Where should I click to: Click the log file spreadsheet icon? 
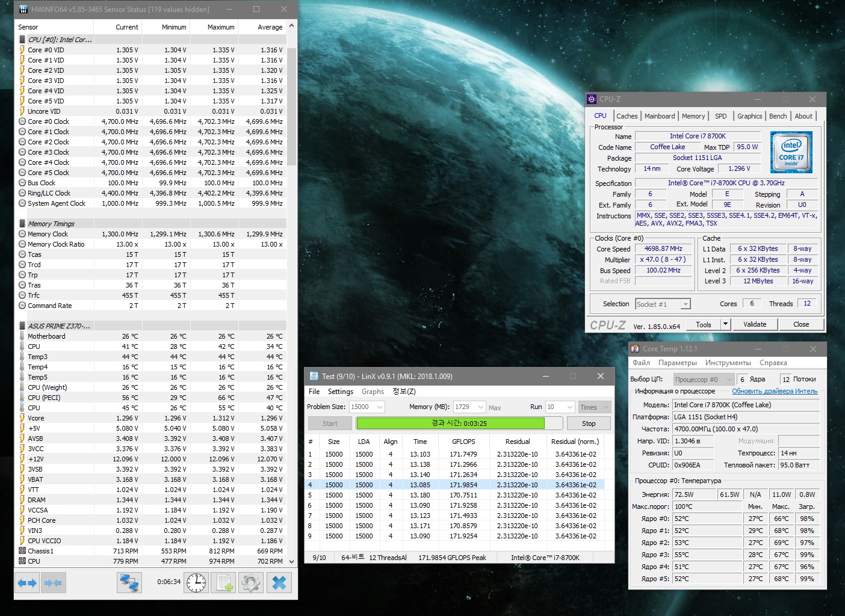pos(224,582)
